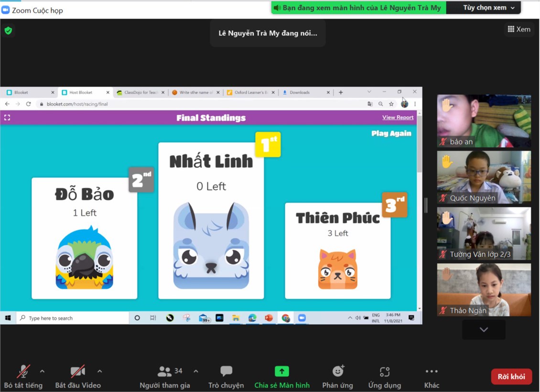Open the Chat (Trò chuyện) panel
Screen dimensions: 540x392
pyautogui.click(x=226, y=371)
